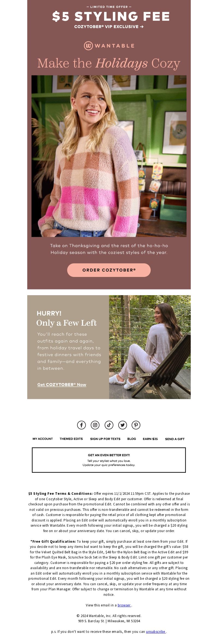Open Send a Gift link
The height and width of the screenshot is (644, 218).
click(x=175, y=439)
